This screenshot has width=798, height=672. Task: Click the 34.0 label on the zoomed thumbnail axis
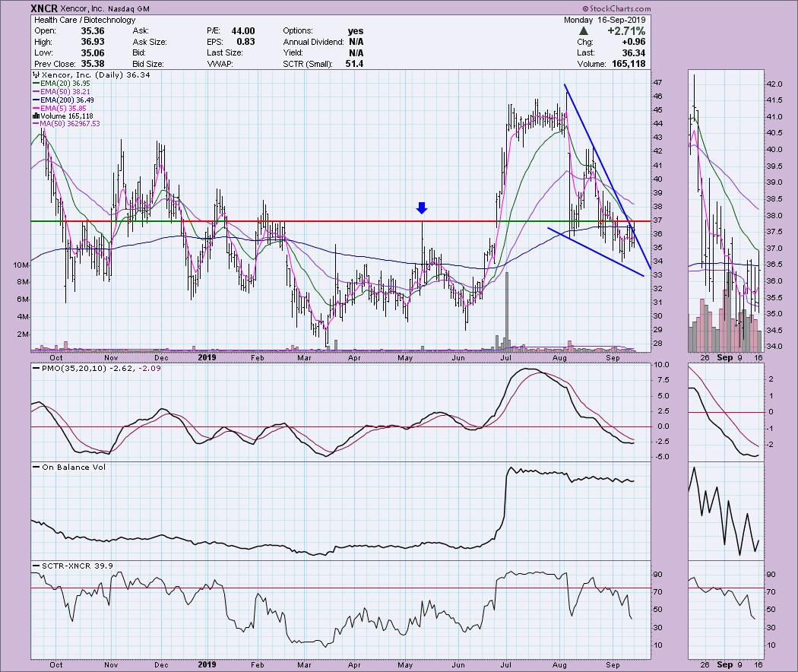point(774,347)
